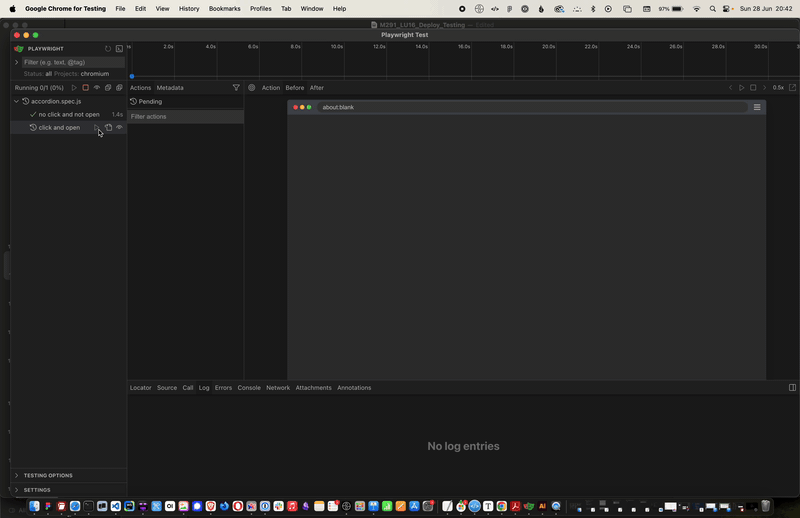Toggle Watch all in the tests toolbar
Viewport: 800px width, 518px height.
[96, 88]
